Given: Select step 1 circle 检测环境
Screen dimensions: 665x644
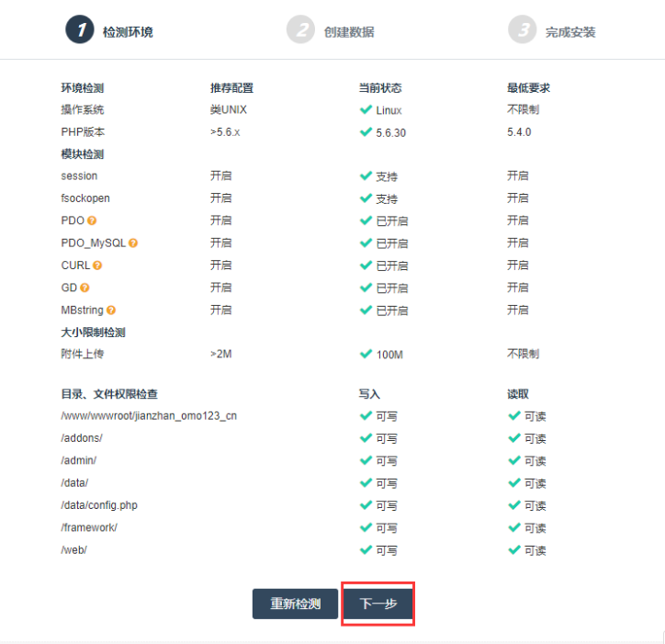Looking at the screenshot, I should coord(80,29).
